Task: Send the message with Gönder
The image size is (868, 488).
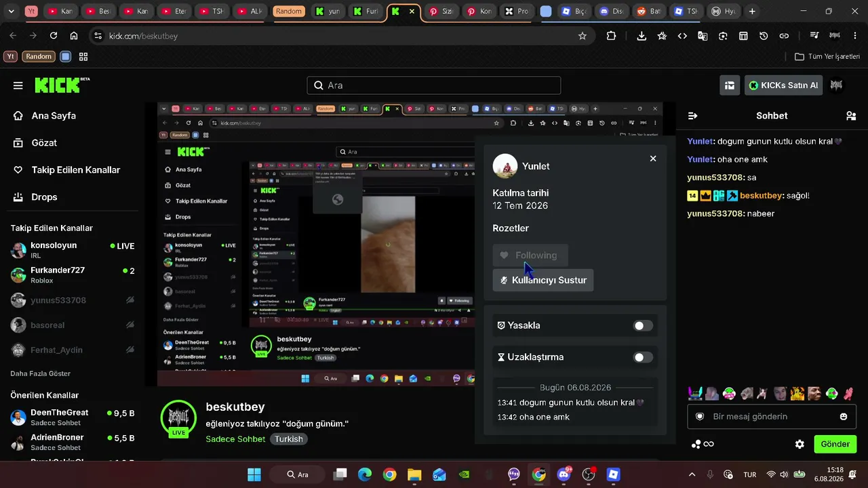Action: pyautogui.click(x=835, y=444)
